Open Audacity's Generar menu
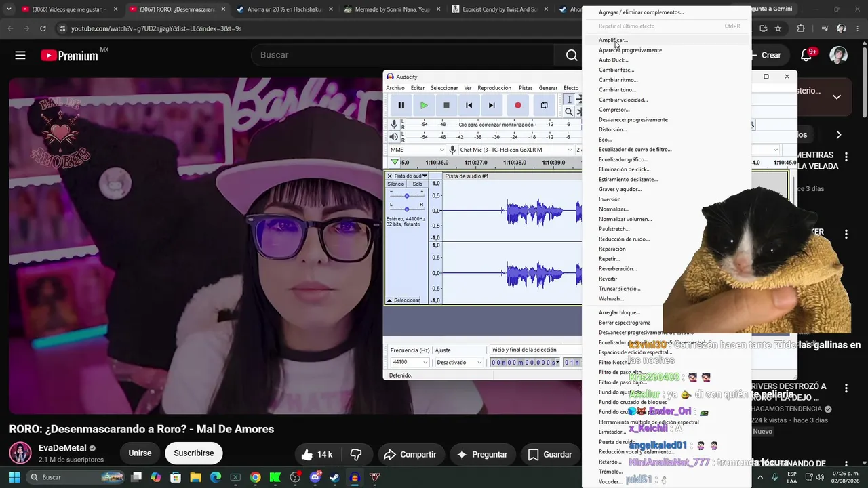868x488 pixels. (x=548, y=88)
